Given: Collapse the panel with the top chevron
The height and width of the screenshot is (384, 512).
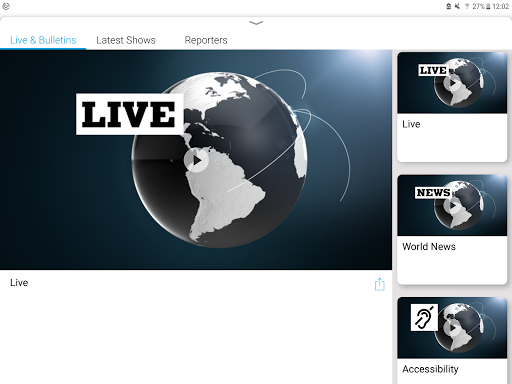Looking at the screenshot, I should [x=256, y=23].
